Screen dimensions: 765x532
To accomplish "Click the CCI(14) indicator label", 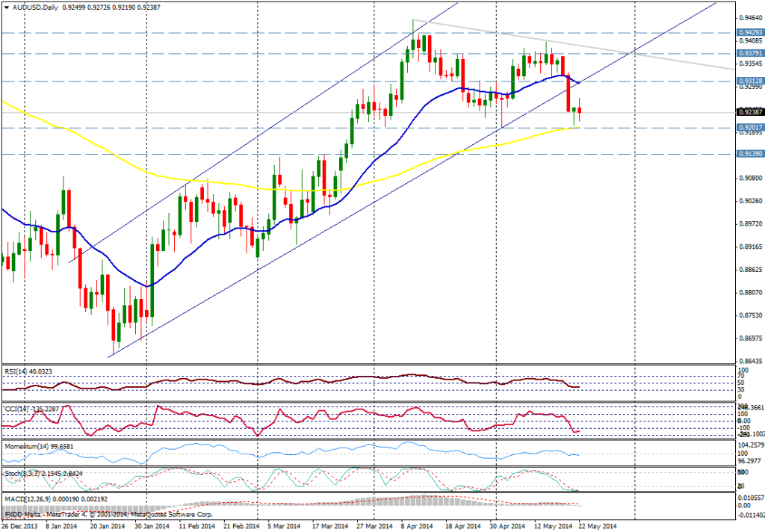I will click(21, 407).
